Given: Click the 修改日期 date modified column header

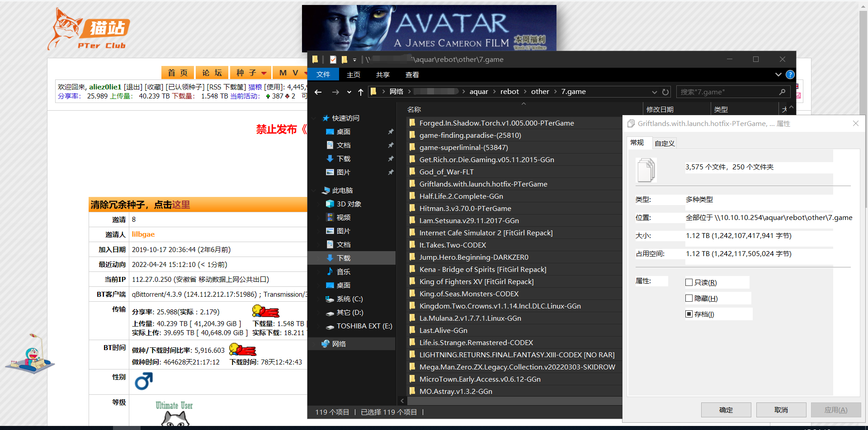Looking at the screenshot, I should 660,109.
